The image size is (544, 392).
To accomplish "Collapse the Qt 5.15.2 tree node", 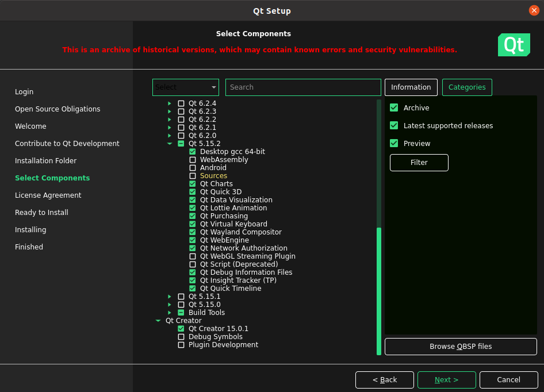I will pos(170,144).
